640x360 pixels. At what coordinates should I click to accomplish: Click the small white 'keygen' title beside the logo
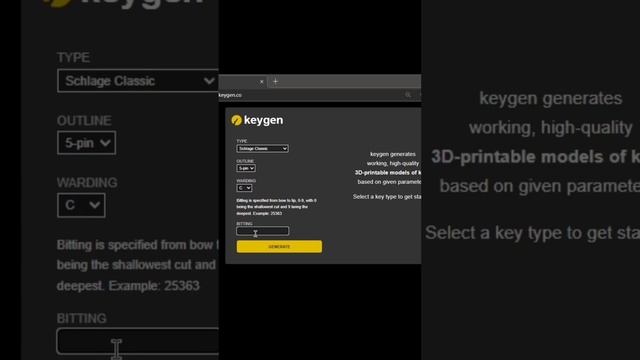click(x=263, y=120)
